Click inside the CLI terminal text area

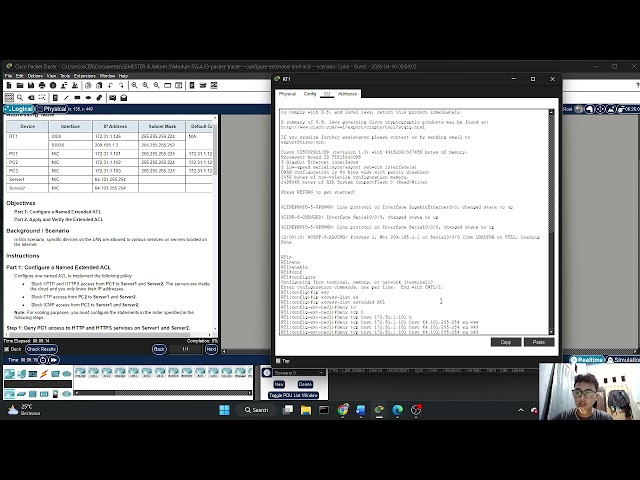(x=414, y=222)
